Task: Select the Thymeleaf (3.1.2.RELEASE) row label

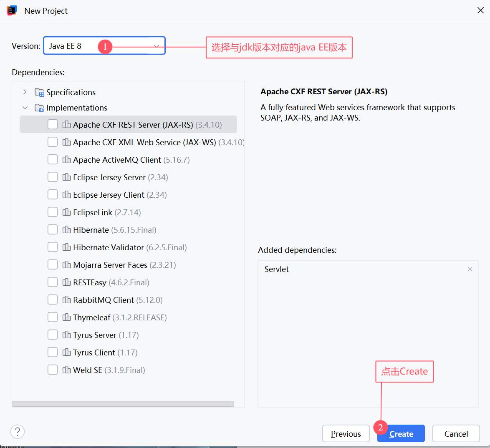Action: point(120,317)
